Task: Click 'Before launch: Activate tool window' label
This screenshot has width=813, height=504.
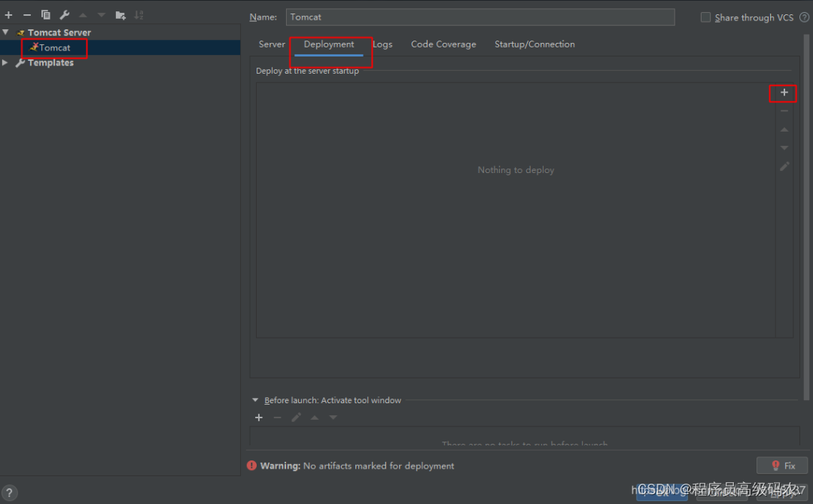Action: [333, 400]
